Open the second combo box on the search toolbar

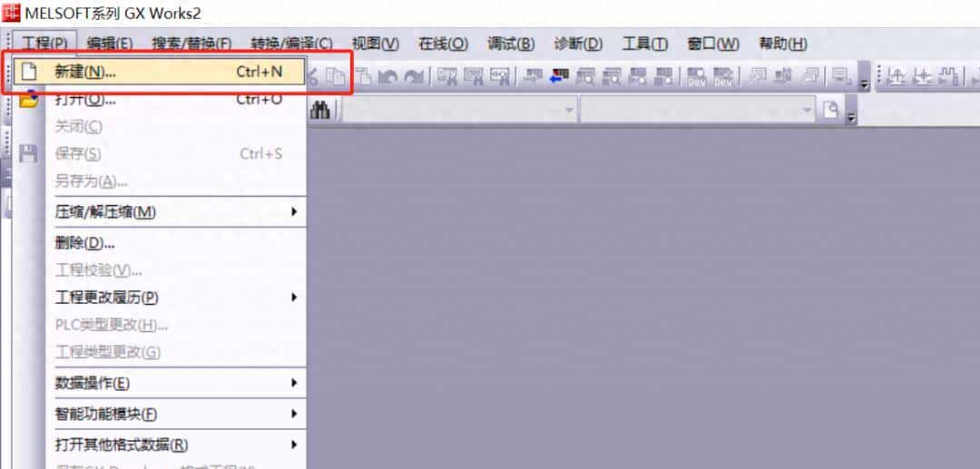698,111
